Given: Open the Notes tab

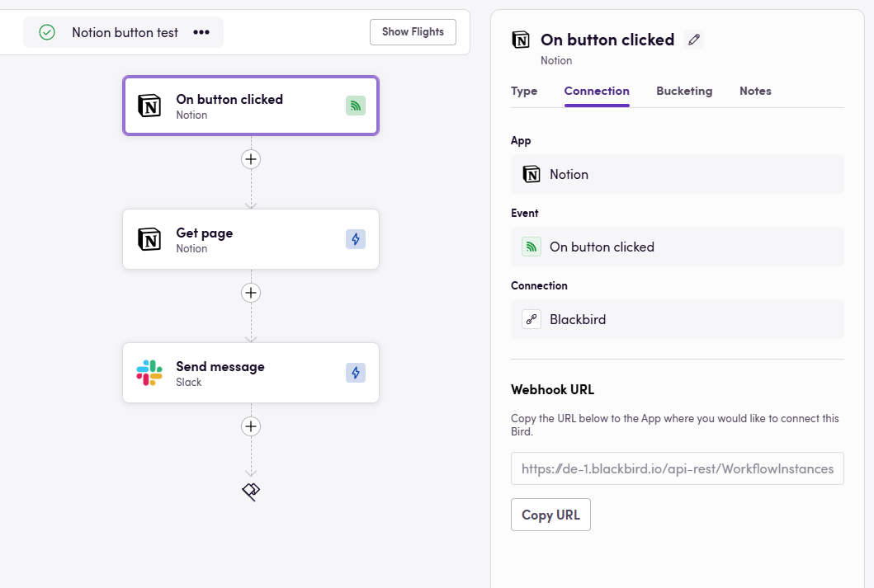Looking at the screenshot, I should pos(755,92).
